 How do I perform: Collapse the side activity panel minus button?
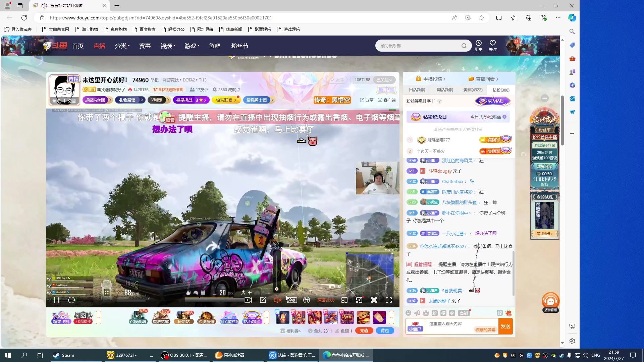[x=545, y=98]
